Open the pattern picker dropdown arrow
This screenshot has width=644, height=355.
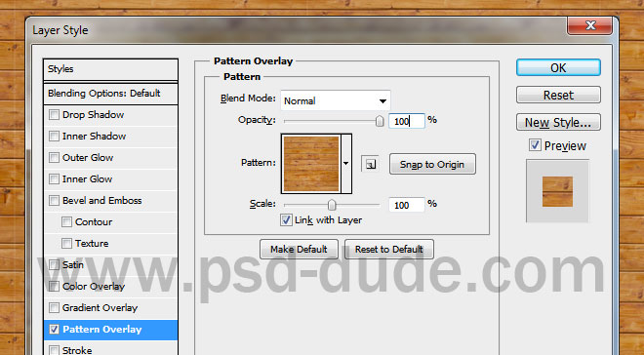[345, 163]
